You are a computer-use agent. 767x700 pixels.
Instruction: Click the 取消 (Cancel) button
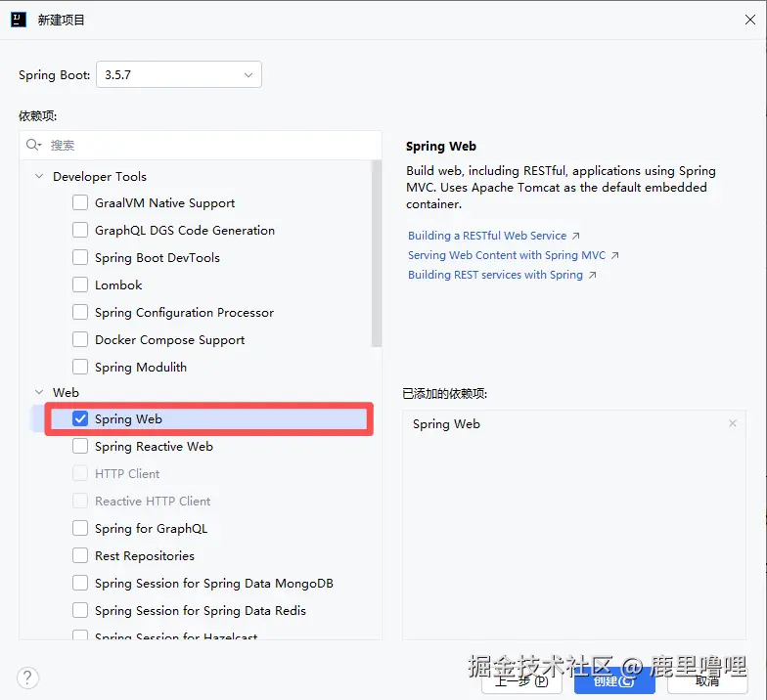(707, 680)
